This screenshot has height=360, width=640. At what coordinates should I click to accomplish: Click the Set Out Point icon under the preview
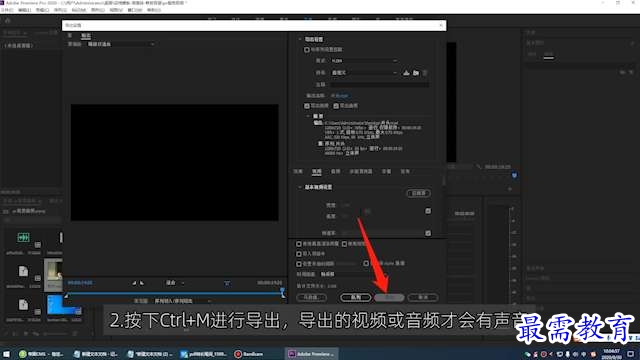[142, 283]
